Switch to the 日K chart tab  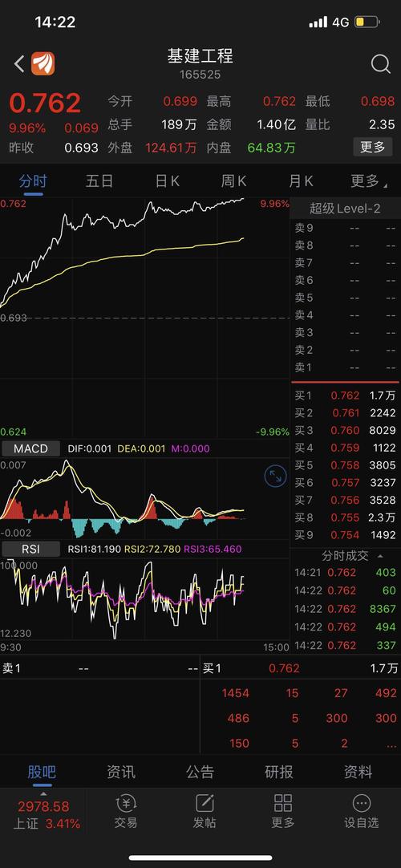pos(167,181)
